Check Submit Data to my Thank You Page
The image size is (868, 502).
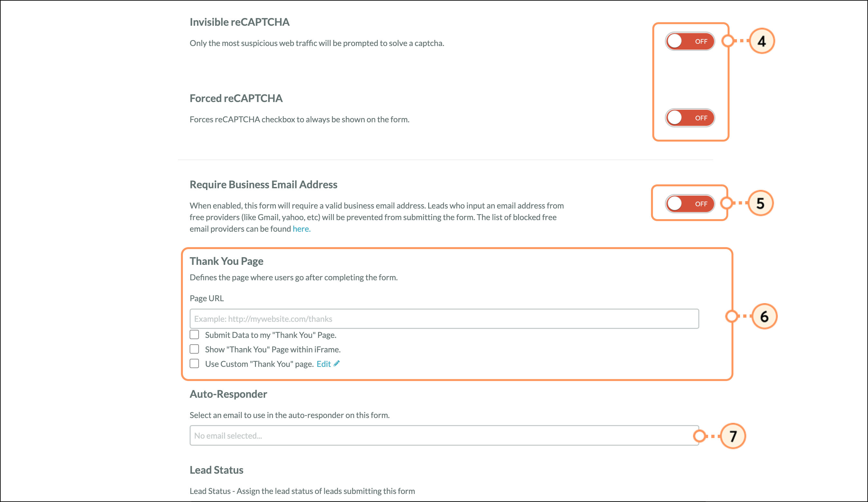[194, 335]
